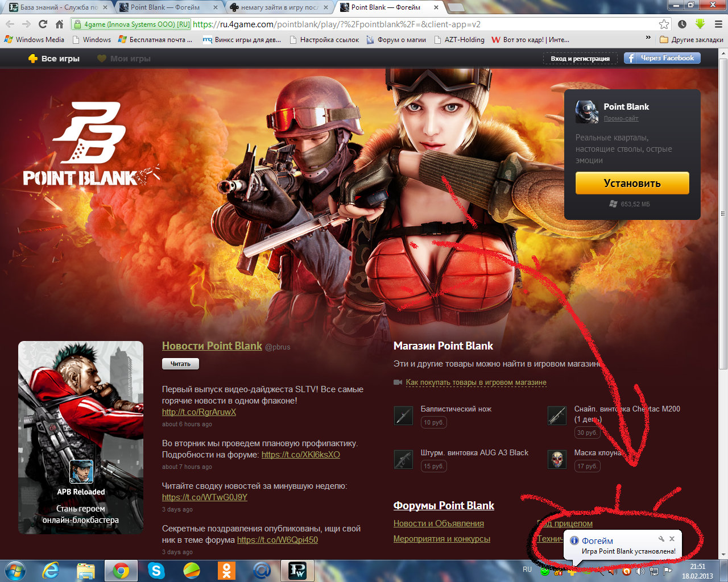Open the Chrome menu (three lines)
The image size is (728, 582).
pyautogui.click(x=718, y=24)
